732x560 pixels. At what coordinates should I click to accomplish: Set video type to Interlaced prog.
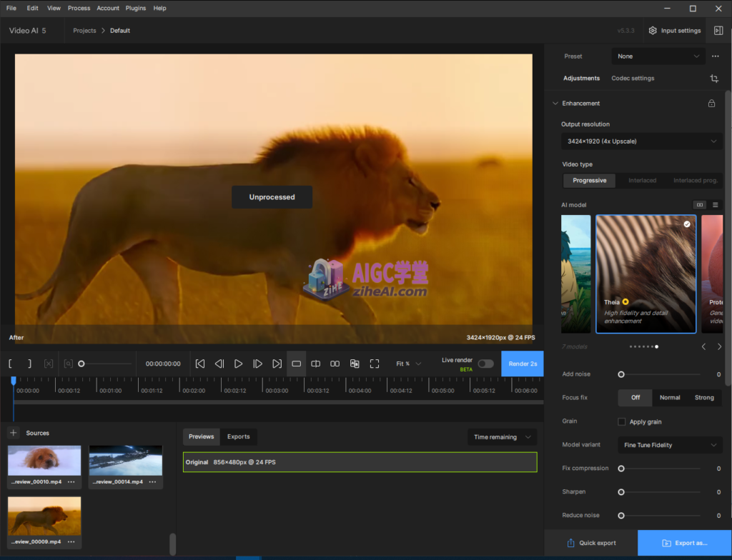[695, 181]
